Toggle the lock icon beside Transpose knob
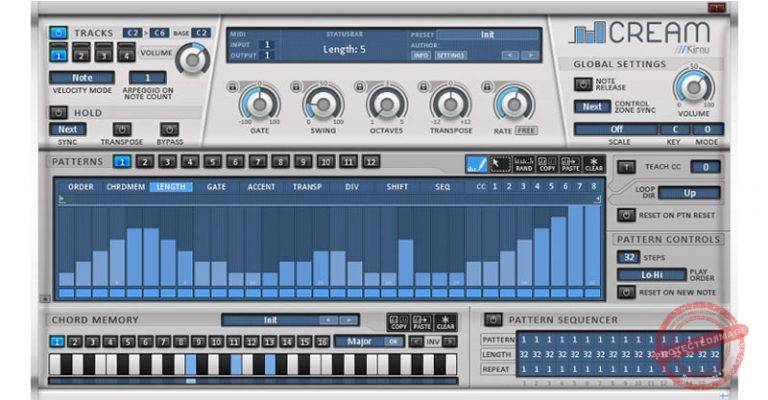Viewport: 768px width, 400px height. pos(423,87)
